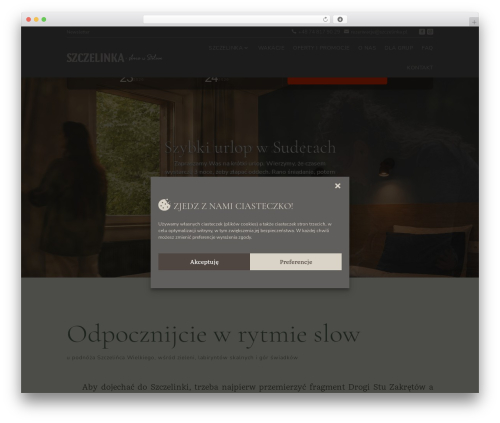Open the O NAS page
The width and height of the screenshot is (500, 423).
point(367,48)
